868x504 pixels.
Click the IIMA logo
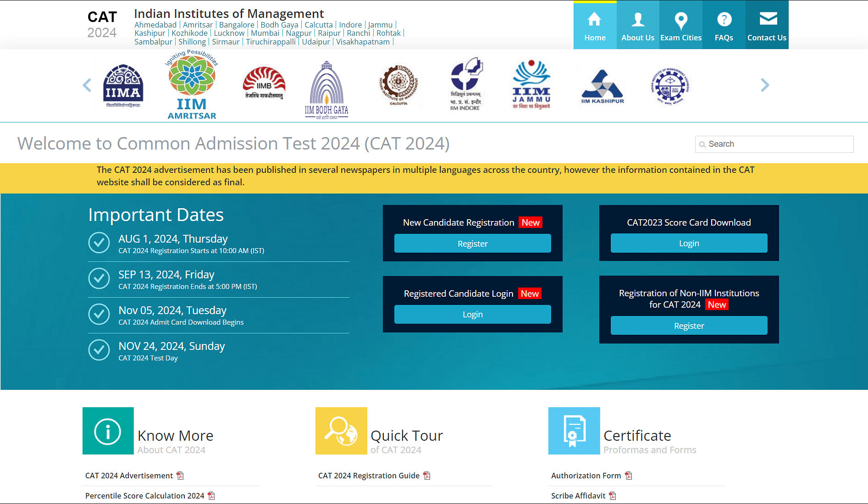click(123, 86)
